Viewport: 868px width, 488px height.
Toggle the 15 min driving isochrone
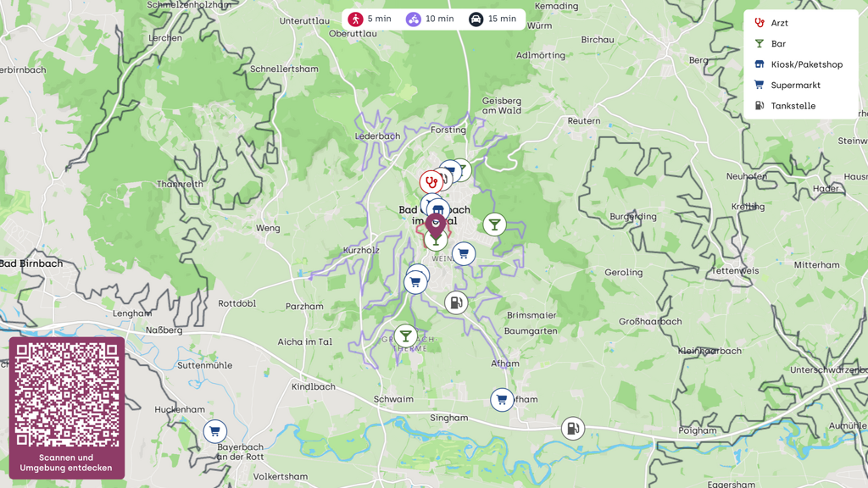click(x=492, y=19)
